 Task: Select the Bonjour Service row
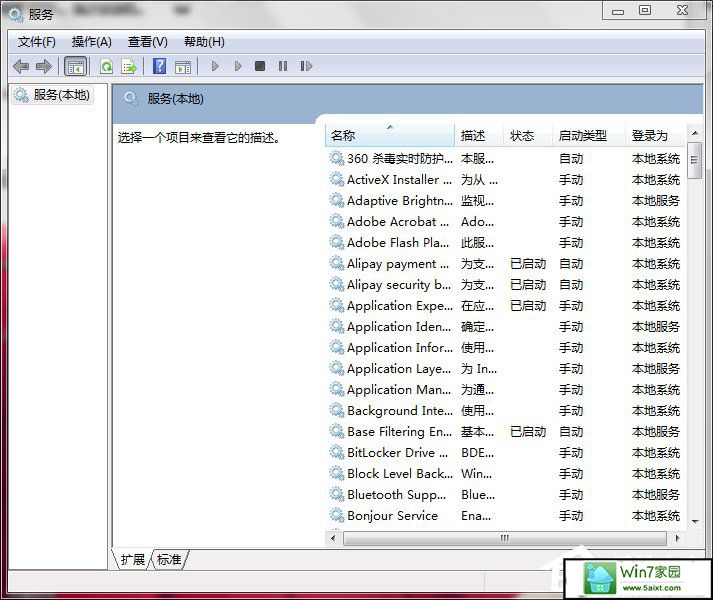click(x=505, y=515)
